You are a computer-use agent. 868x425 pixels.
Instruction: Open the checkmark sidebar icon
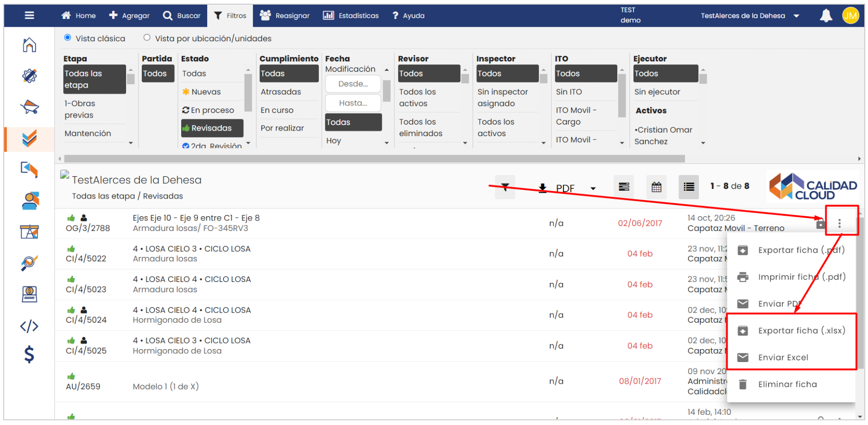tap(29, 138)
